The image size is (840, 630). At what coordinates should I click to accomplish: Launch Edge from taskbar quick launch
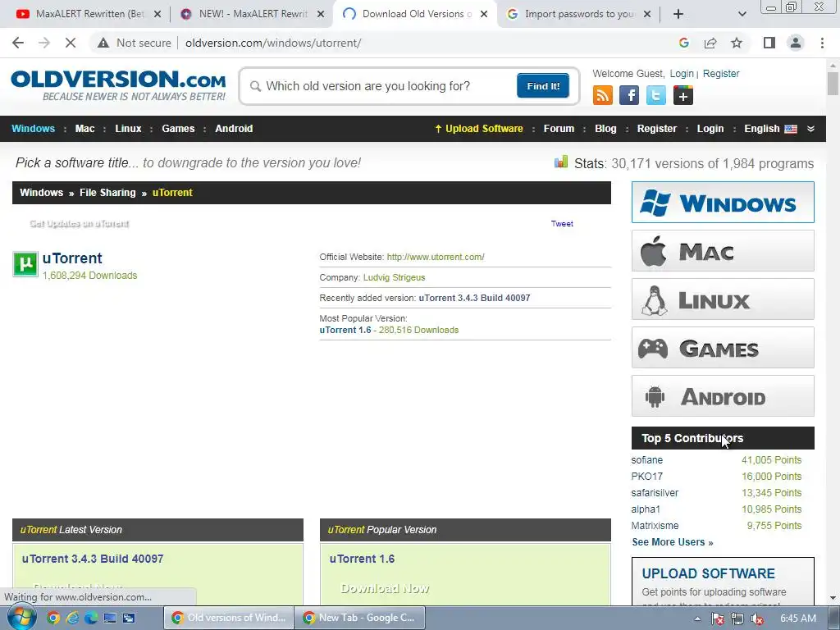point(90,618)
